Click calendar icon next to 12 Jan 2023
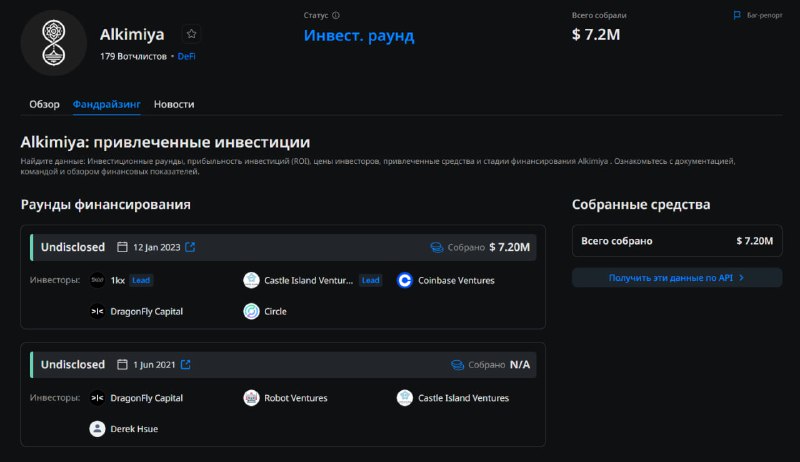Screen dimensions: 800x462 click(x=122, y=247)
